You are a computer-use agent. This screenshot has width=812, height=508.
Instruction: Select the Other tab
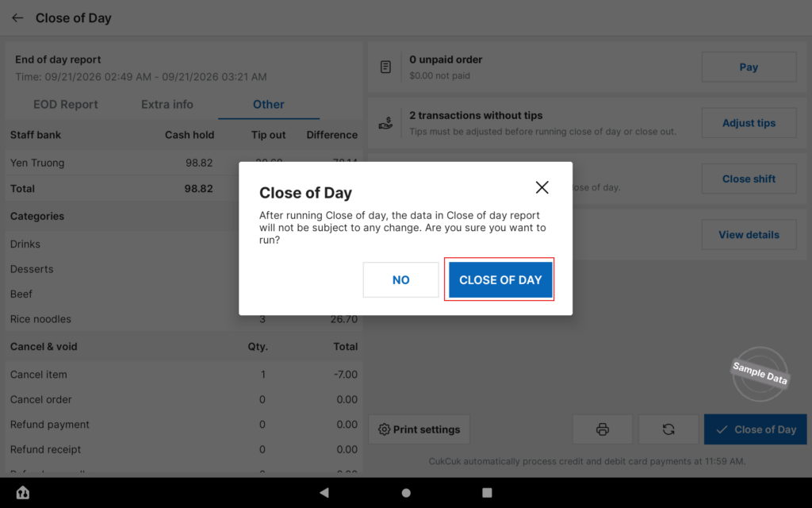(269, 105)
